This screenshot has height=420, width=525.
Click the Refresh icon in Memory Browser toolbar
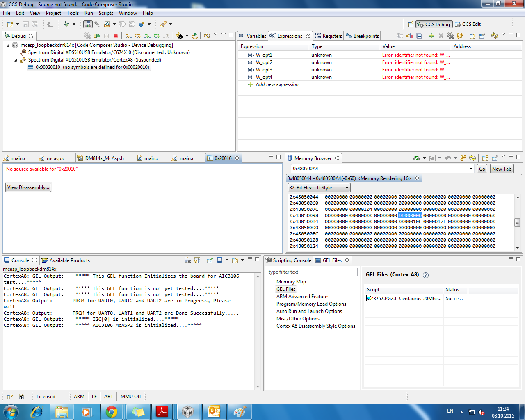pyautogui.click(x=472, y=158)
